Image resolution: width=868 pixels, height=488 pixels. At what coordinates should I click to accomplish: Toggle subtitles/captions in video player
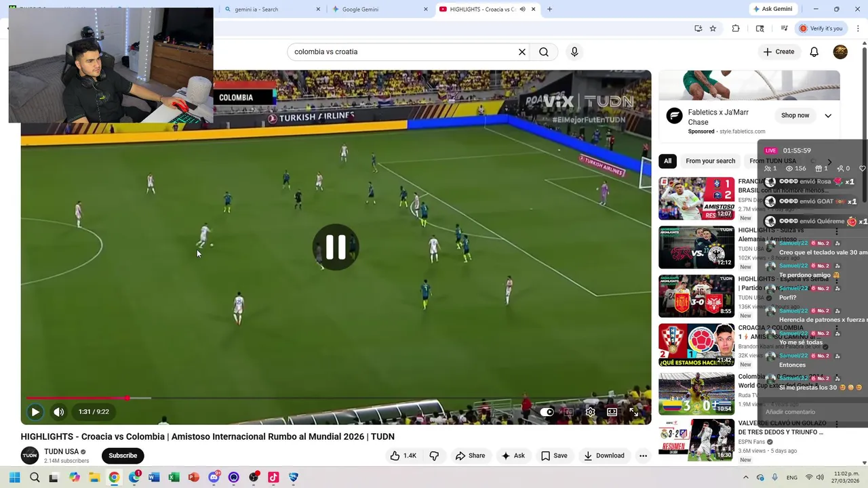pos(568,411)
